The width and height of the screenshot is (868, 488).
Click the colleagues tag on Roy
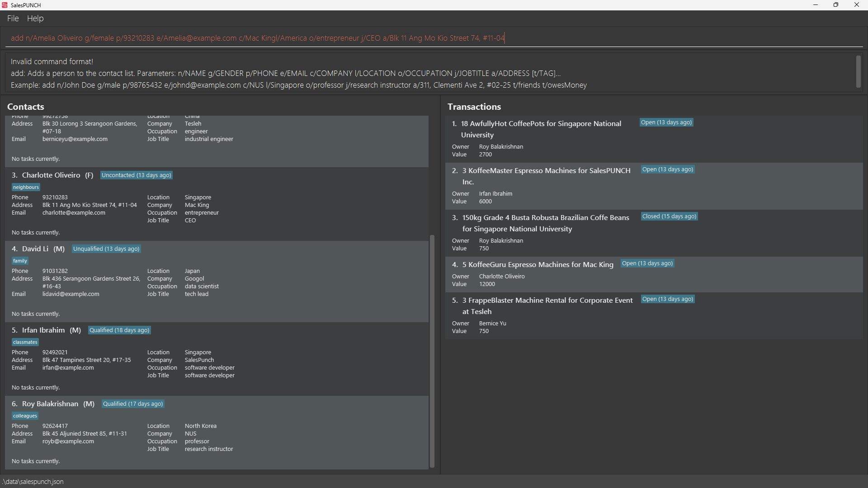25,416
